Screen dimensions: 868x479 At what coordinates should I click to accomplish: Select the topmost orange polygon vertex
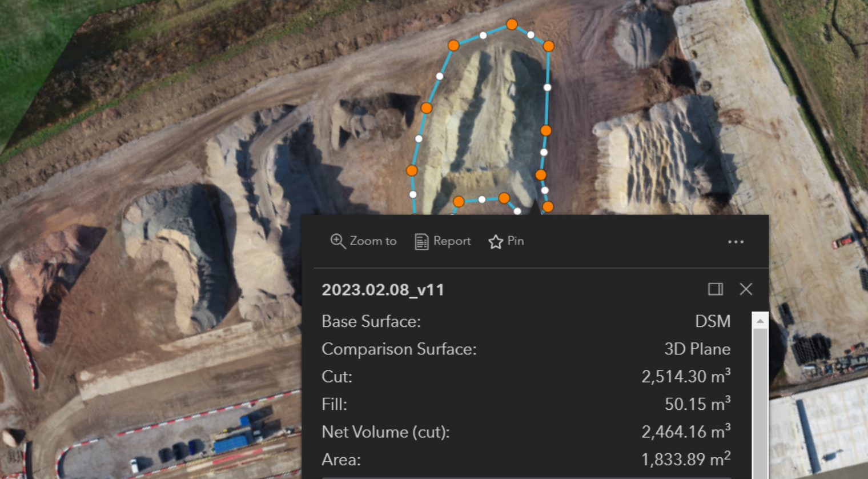[x=512, y=24]
